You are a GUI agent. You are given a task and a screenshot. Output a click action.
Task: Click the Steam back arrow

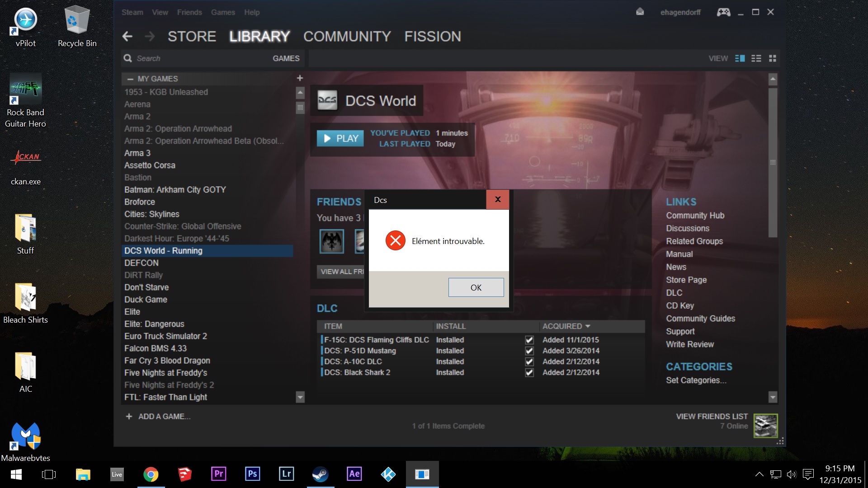[x=127, y=37]
